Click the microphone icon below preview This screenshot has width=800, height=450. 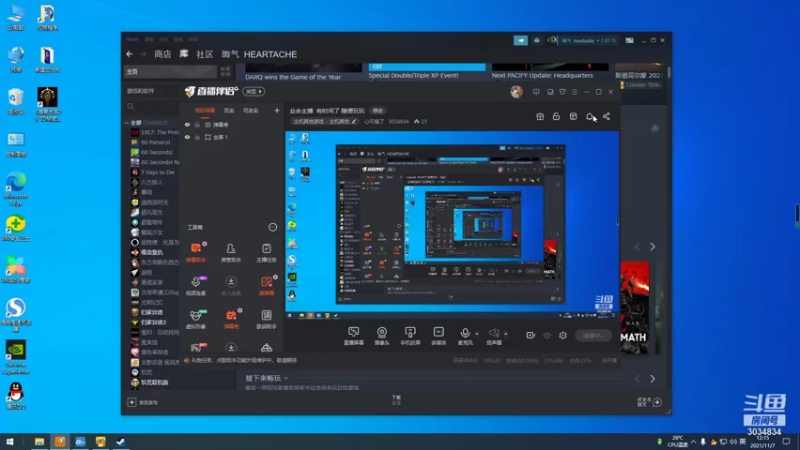click(x=465, y=333)
